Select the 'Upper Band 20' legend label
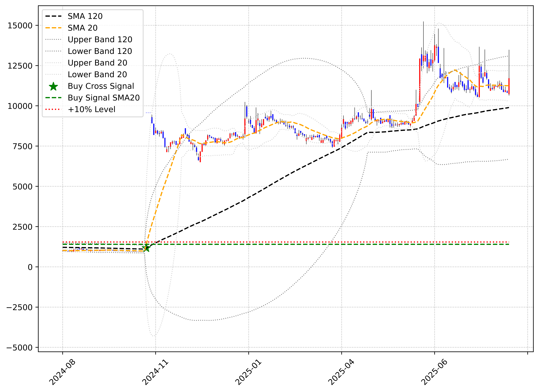The image size is (539, 392). click(x=97, y=63)
